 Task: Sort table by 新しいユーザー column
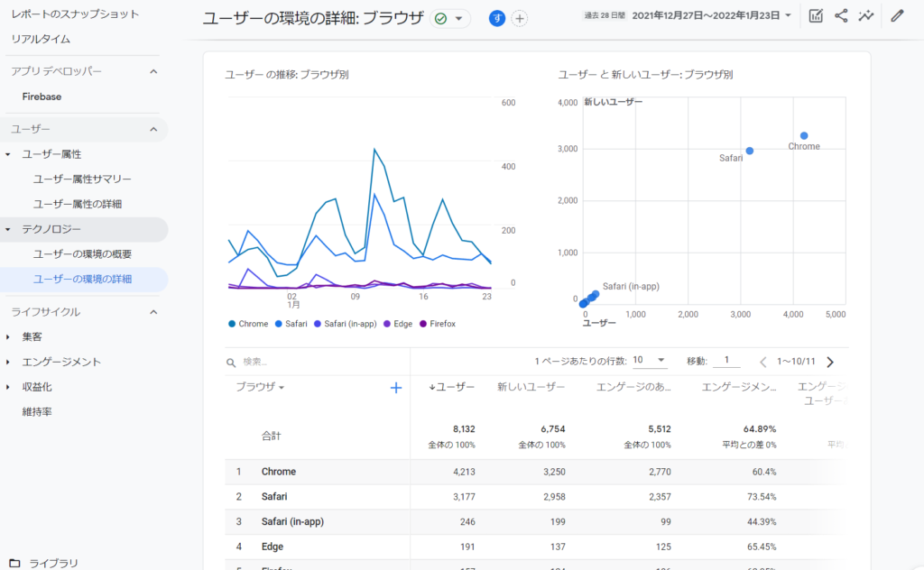point(531,387)
